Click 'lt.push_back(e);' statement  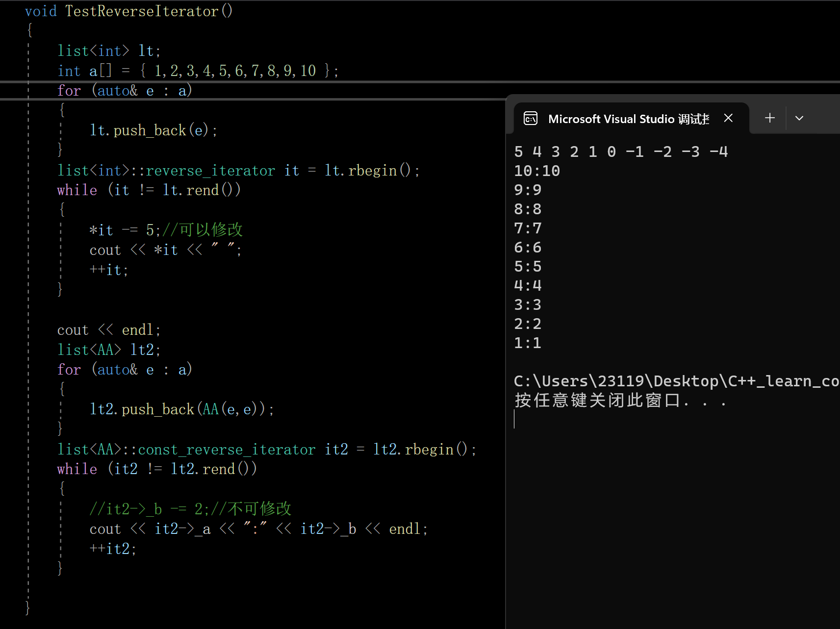click(x=153, y=130)
